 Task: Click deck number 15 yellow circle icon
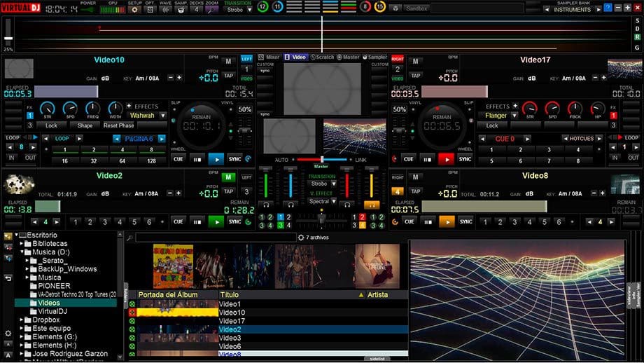[x=380, y=6]
